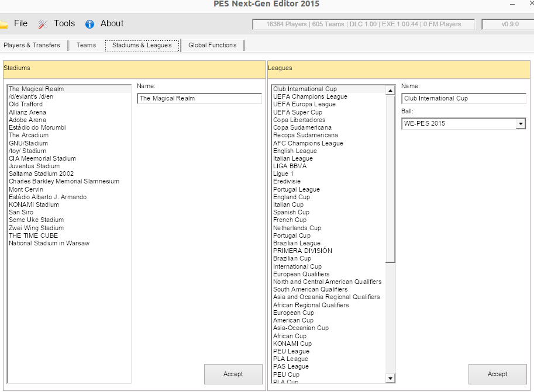Open the About menu

click(112, 23)
